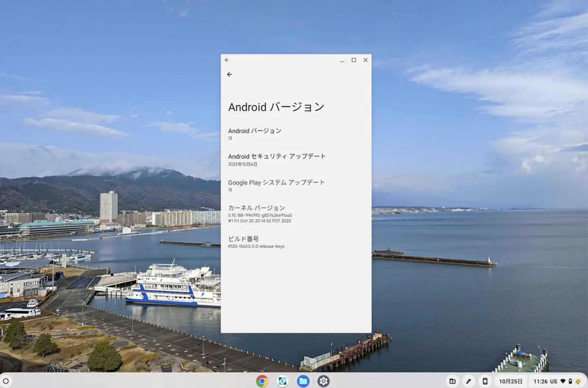
Task: Go back using the in-app arrow above the heading
Action: tap(229, 74)
